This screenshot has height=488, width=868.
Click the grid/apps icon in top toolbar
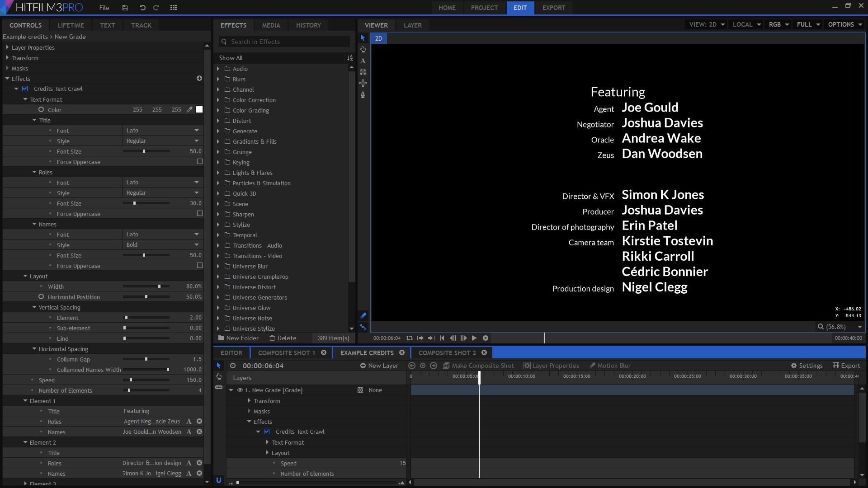(x=174, y=7)
